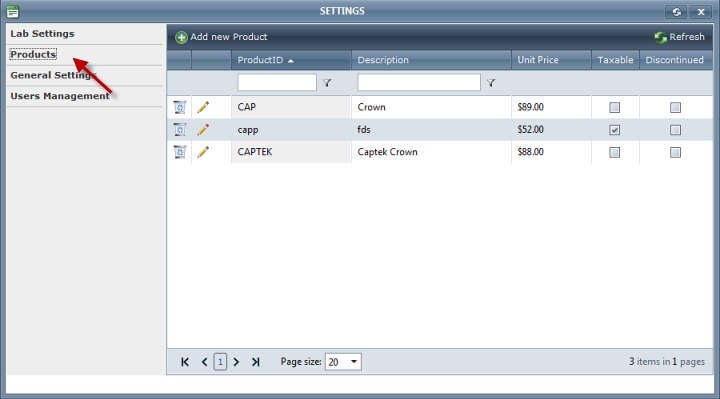Select the CAP product ID cell
The image size is (720, 399).
[x=291, y=107]
